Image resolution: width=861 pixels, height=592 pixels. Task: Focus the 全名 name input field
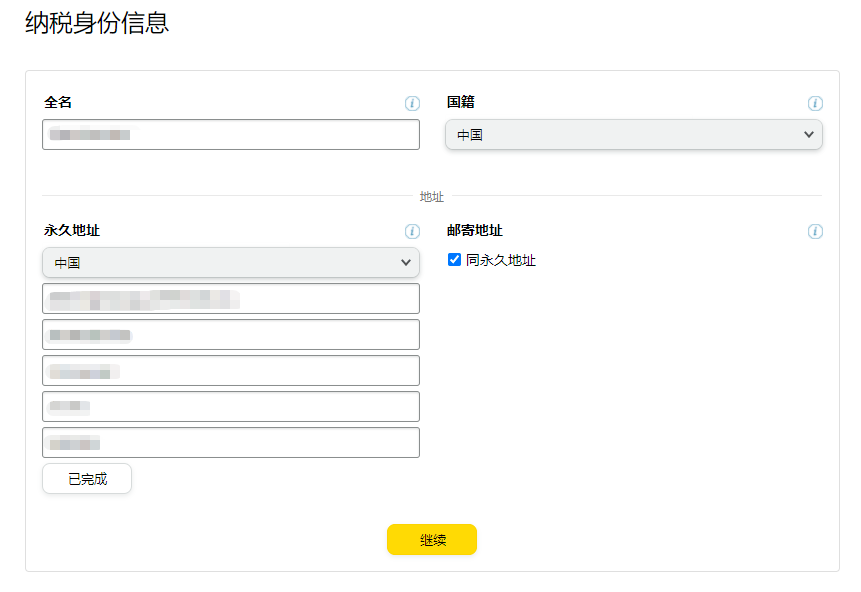231,134
